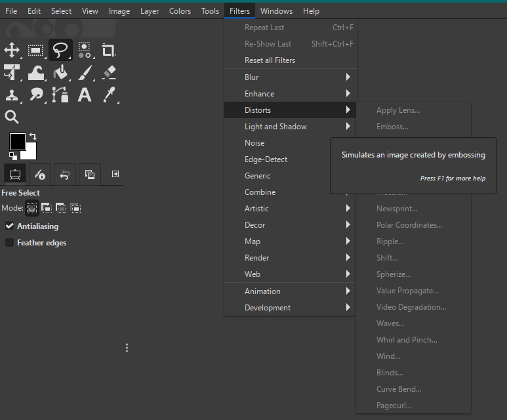Select the Crop tool
Screen dimensions: 507x420
pyautogui.click(x=108, y=50)
